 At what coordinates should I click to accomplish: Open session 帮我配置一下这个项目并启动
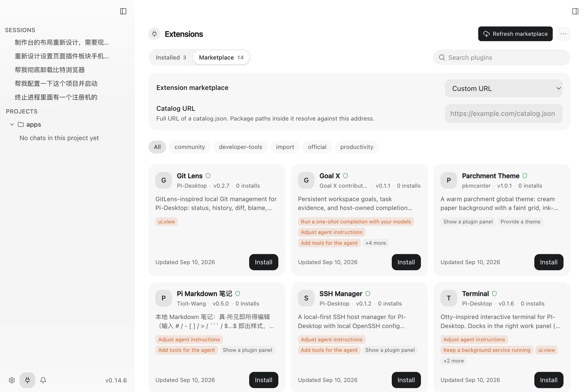pos(56,84)
